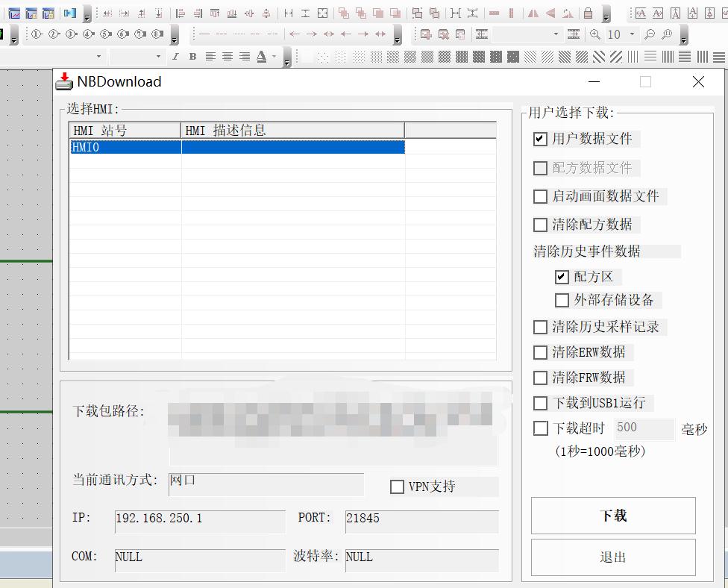
Task: Tick the 清除ERW数据 checkbox
Action: (540, 352)
